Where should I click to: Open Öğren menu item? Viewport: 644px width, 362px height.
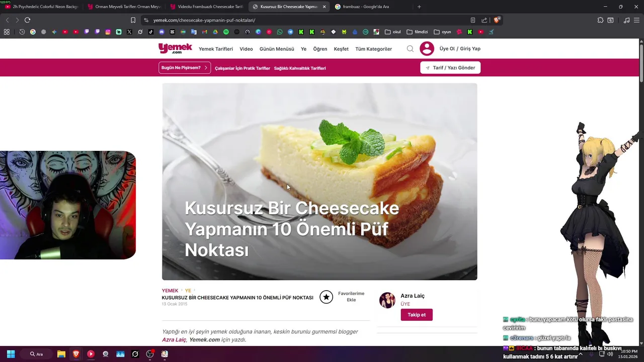320,49
